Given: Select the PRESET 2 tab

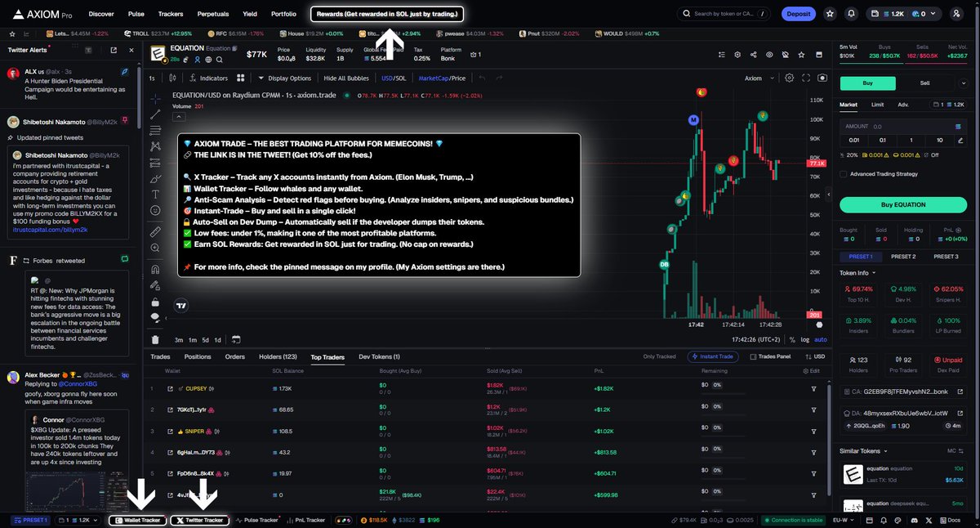Looking at the screenshot, I should (x=902, y=257).
